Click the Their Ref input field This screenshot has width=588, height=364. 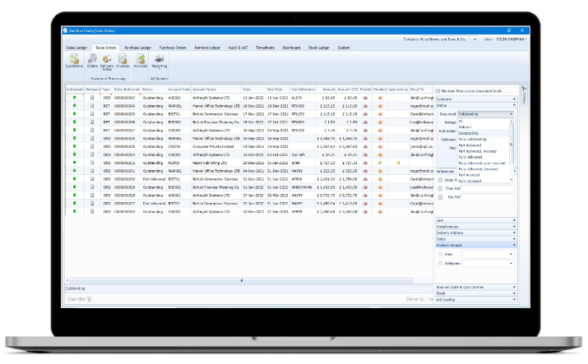point(488,188)
